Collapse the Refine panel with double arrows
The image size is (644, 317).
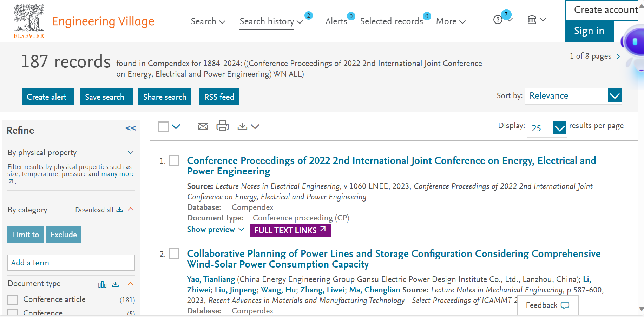[x=130, y=128]
